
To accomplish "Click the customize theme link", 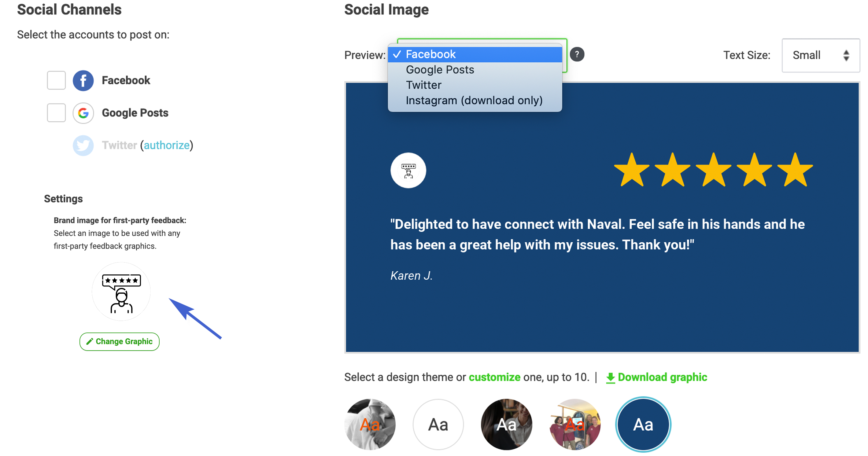I will pos(494,377).
